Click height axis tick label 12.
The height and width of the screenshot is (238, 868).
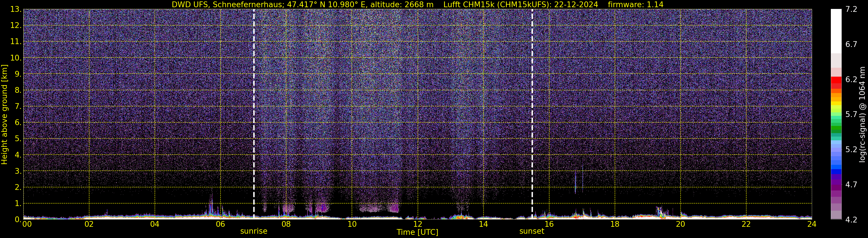[x=16, y=26]
